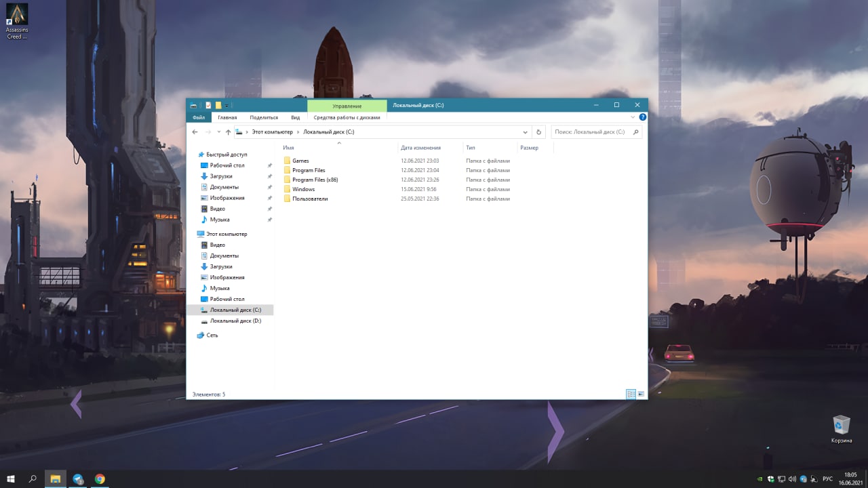
Task: Select the Program Files folder row
Action: [x=397, y=170]
